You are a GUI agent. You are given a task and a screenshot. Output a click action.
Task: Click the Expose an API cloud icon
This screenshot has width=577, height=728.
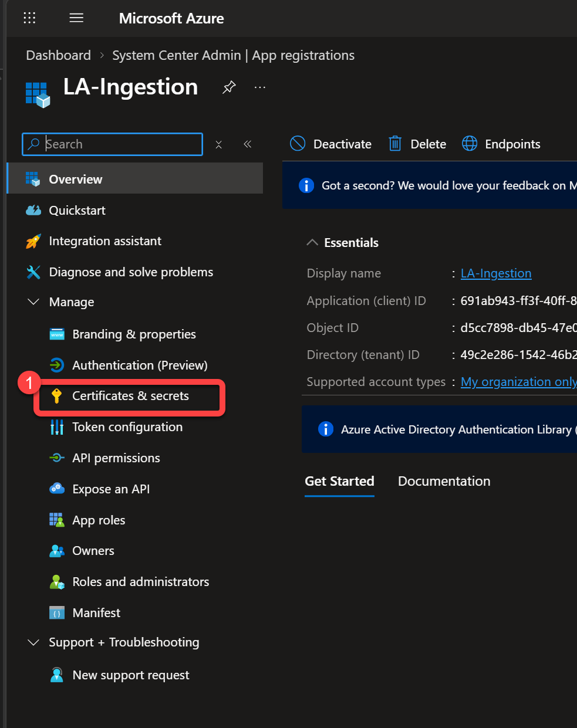tap(57, 489)
